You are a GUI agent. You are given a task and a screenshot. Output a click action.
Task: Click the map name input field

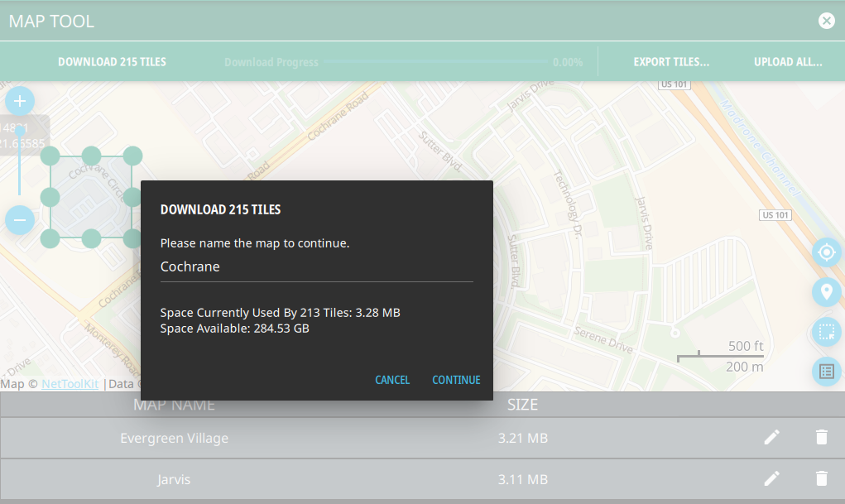coord(316,267)
